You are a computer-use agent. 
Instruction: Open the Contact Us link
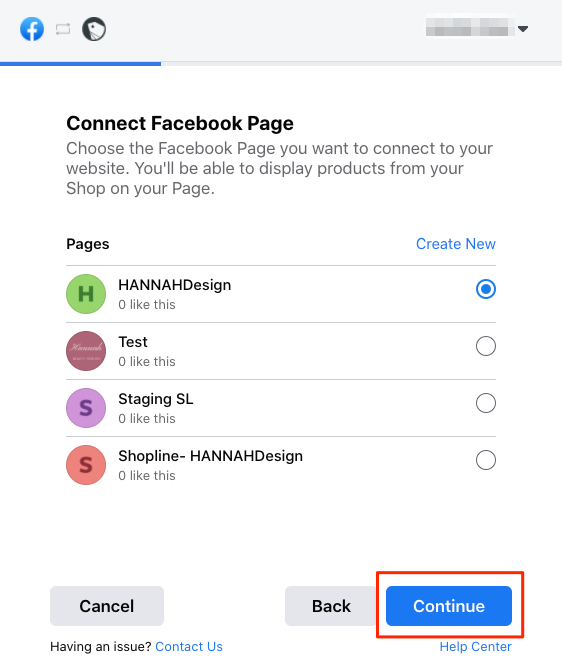coord(189,646)
